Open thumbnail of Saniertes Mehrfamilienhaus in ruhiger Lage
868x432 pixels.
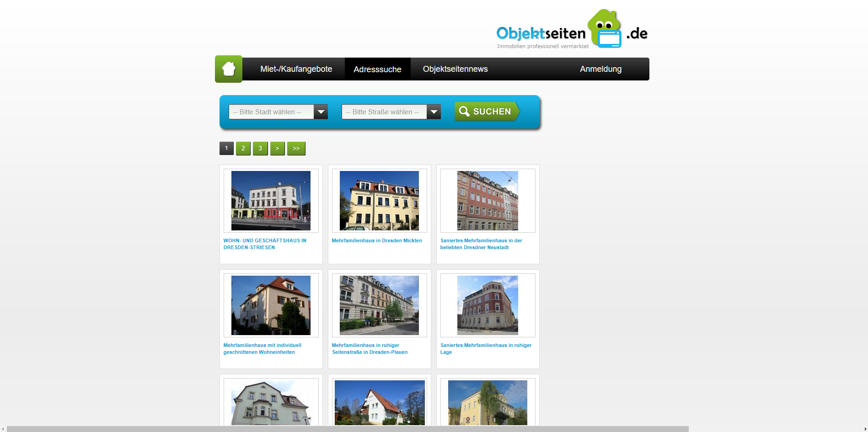(488, 305)
